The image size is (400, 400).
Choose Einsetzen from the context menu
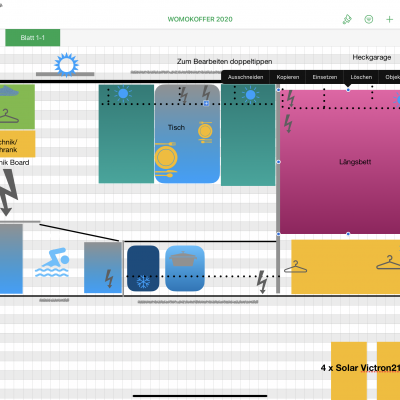pos(325,77)
